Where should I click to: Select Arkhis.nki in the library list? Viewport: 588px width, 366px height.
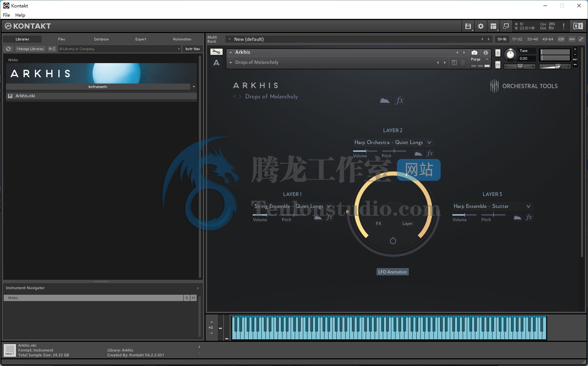(x=101, y=96)
